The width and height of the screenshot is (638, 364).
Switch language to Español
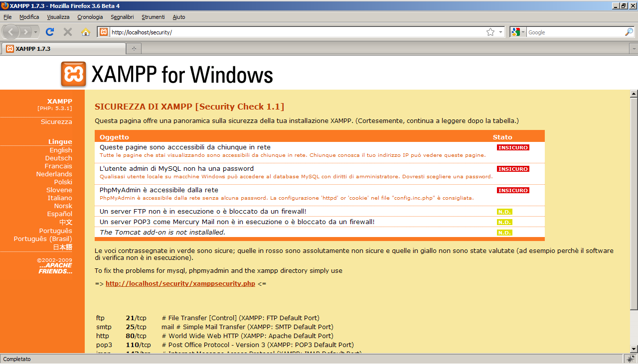tap(60, 214)
